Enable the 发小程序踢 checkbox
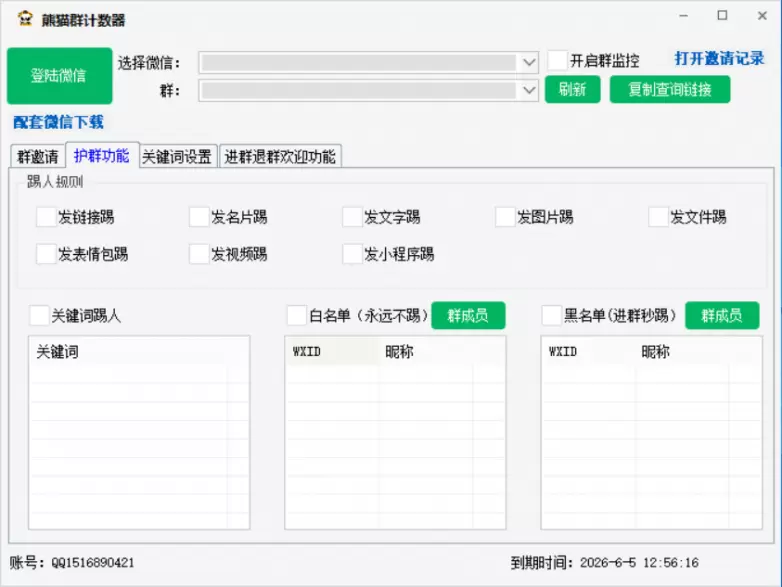 (352, 254)
